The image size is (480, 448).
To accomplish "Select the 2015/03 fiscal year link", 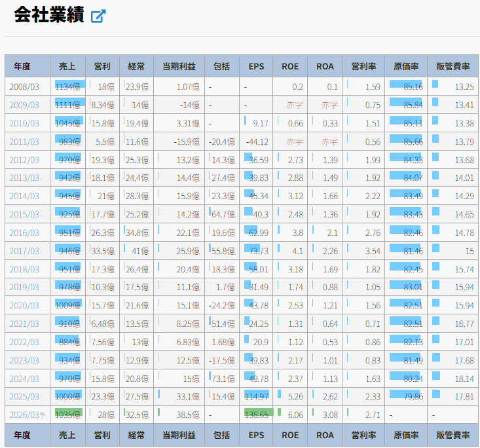I will 24,214.
